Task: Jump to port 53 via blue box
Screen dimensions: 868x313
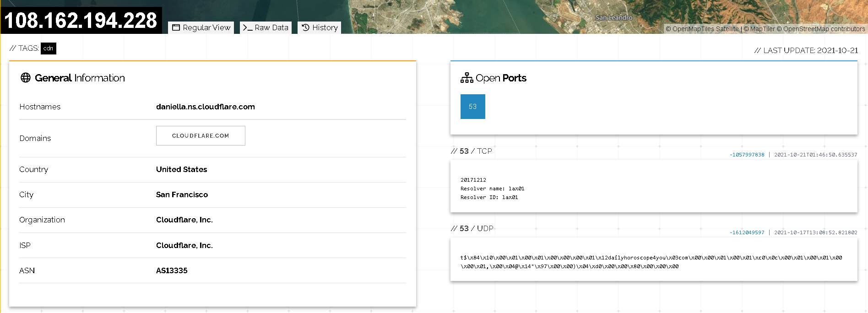Action: click(x=472, y=107)
